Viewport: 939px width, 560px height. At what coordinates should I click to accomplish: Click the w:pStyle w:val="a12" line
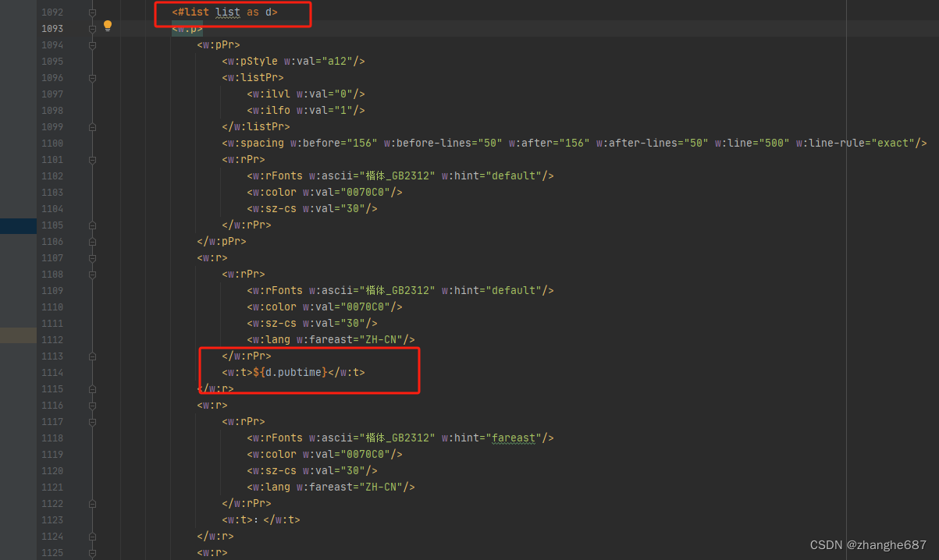tap(293, 62)
